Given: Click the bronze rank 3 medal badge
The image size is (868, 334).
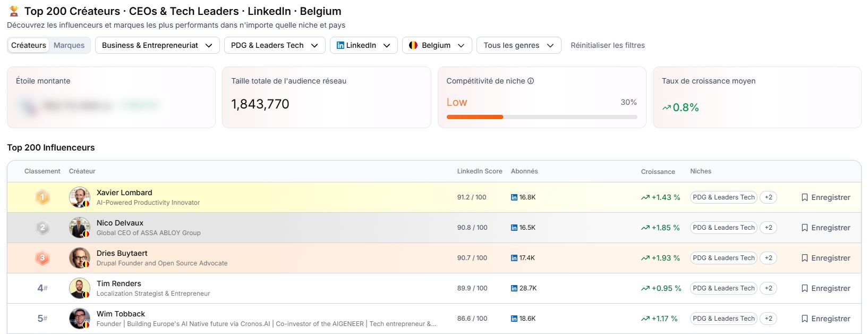Looking at the screenshot, I should 42,258.
